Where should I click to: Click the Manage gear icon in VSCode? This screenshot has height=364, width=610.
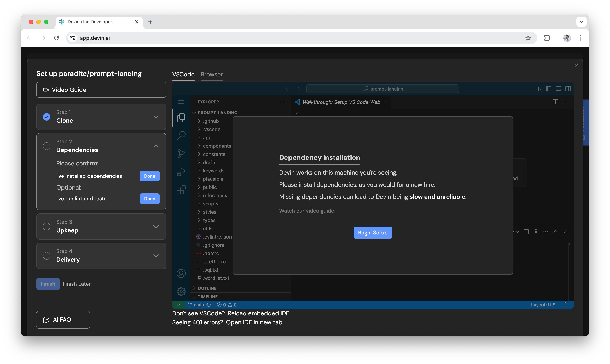click(x=181, y=291)
